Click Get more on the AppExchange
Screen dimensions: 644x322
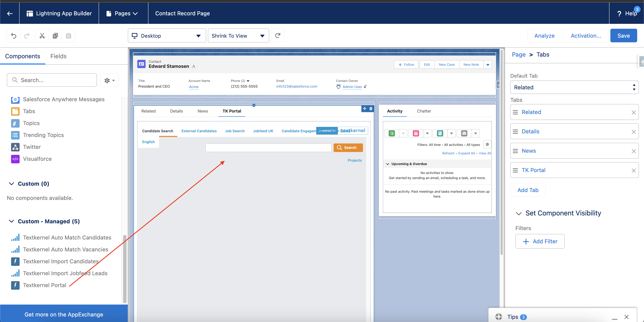click(x=64, y=315)
